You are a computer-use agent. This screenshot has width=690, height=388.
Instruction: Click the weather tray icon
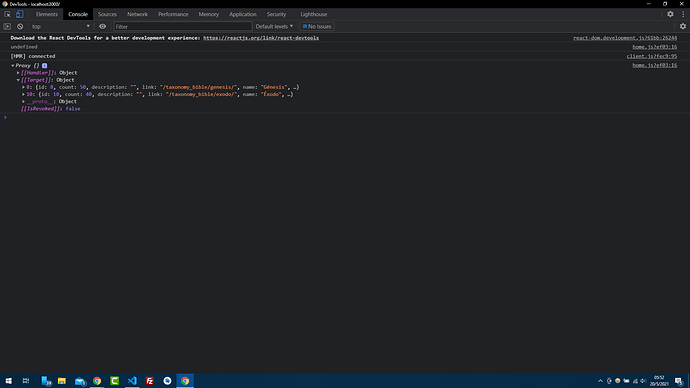point(617,381)
